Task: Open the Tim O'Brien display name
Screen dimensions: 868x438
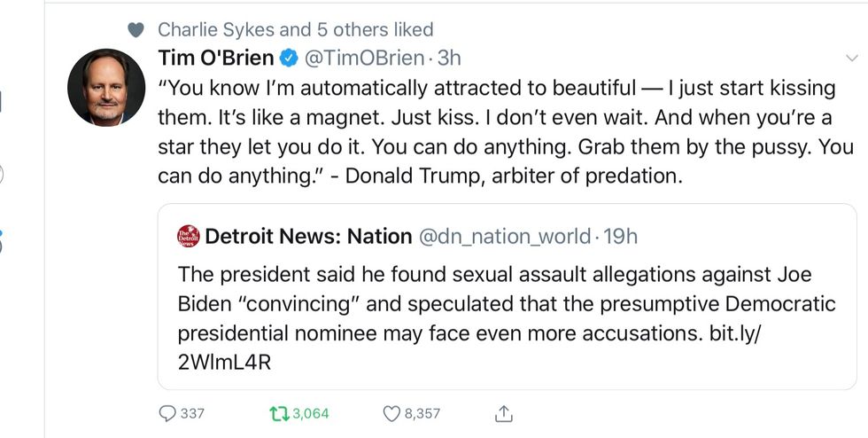Action: coord(216,59)
